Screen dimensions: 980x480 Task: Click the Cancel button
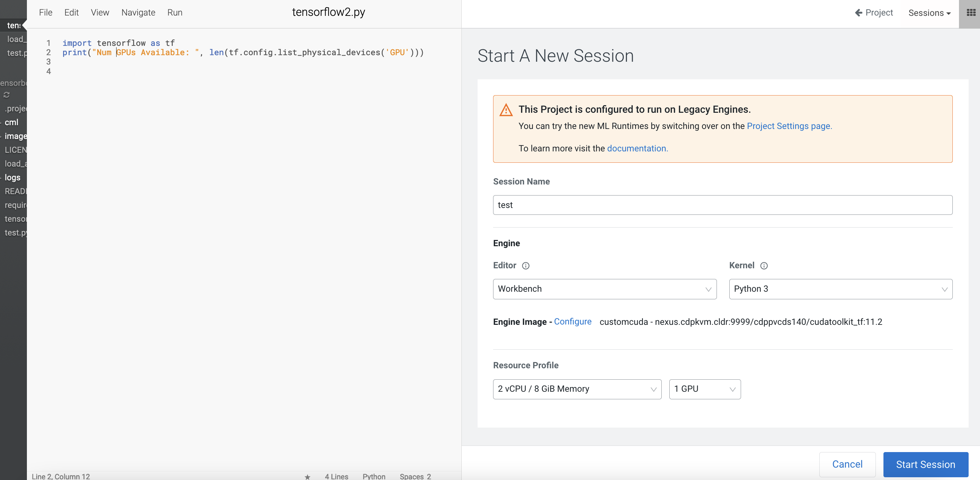847,464
